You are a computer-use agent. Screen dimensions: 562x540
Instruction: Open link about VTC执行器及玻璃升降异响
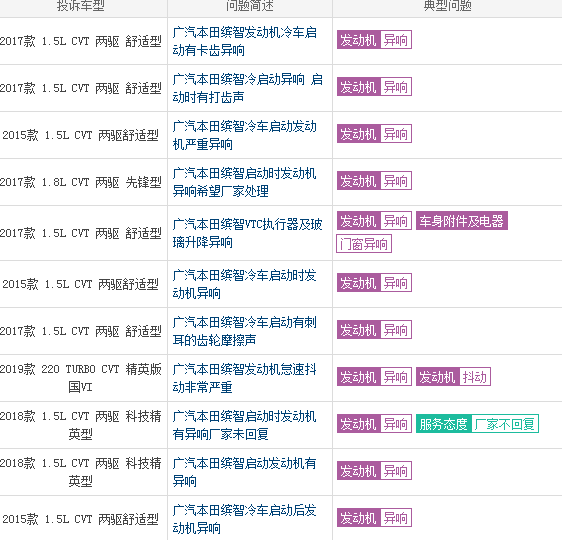coord(248,233)
